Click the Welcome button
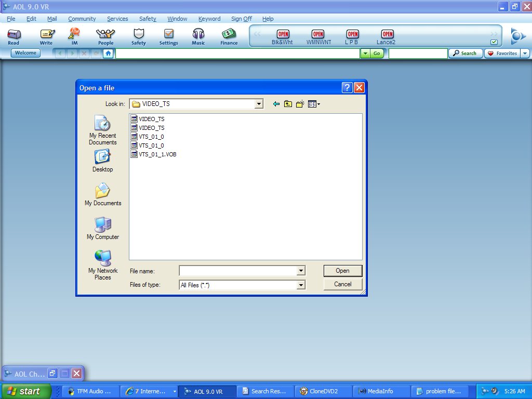Image resolution: width=532 pixels, height=399 pixels. 25,53
